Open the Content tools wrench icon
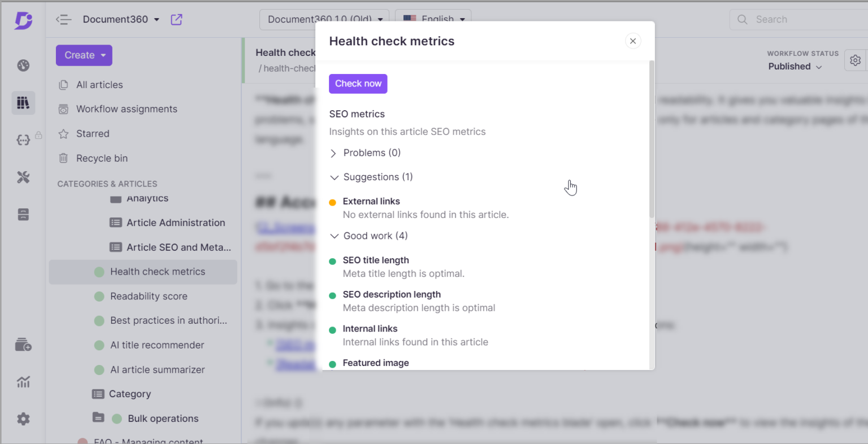This screenshot has height=444, width=868. click(23, 177)
